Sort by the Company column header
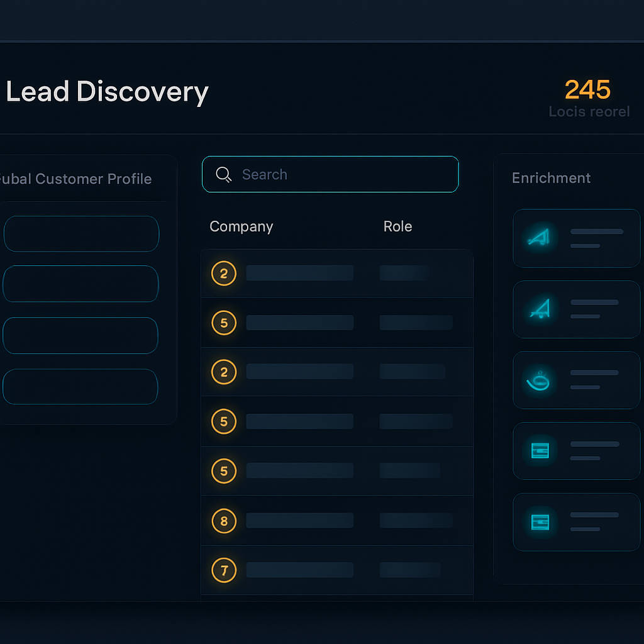The image size is (644, 644). click(241, 226)
